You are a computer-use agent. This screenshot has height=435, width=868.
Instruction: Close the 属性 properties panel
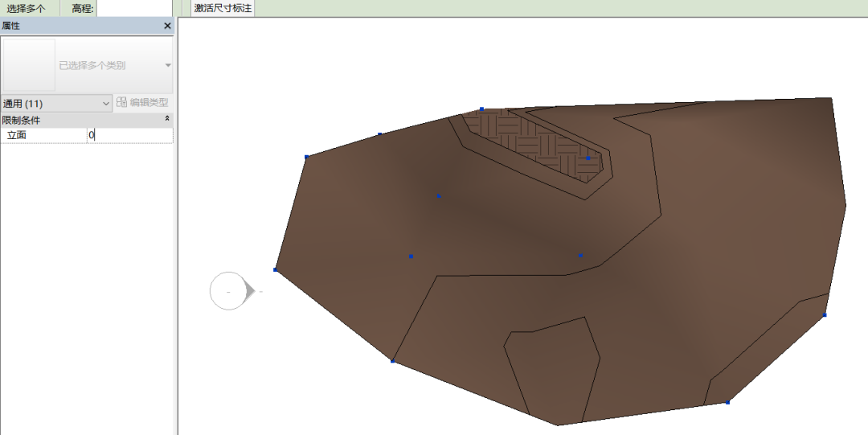(167, 26)
